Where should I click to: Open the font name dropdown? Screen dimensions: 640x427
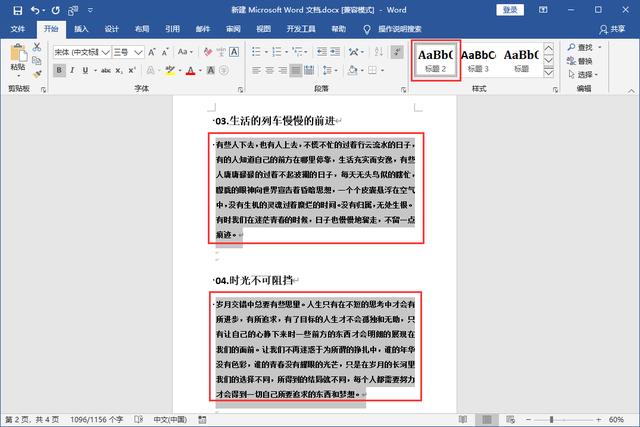[x=105, y=52]
